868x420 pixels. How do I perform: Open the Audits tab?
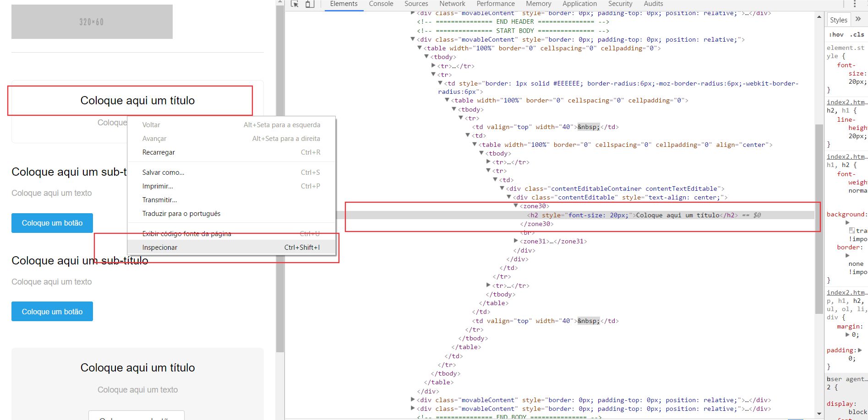653,4
